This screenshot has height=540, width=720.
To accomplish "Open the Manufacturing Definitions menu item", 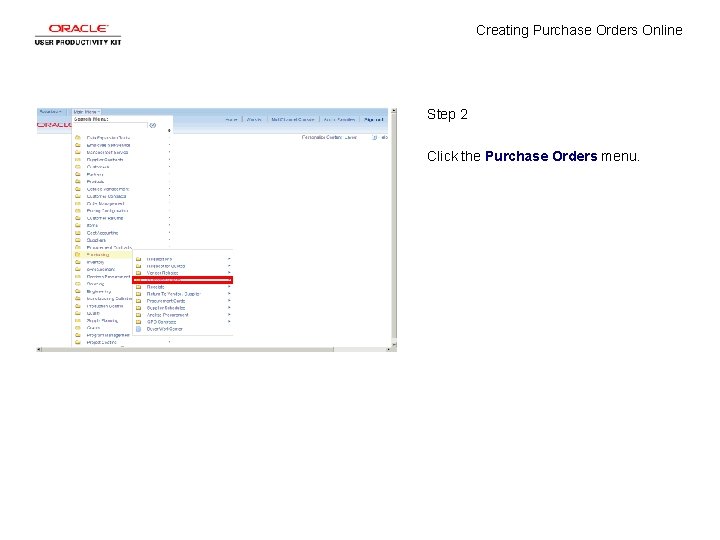I will point(109,299).
